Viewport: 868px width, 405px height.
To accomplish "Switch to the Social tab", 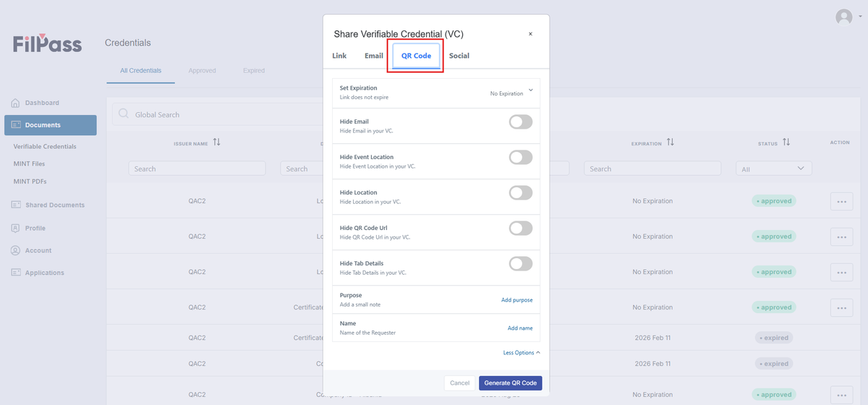I will click(459, 56).
